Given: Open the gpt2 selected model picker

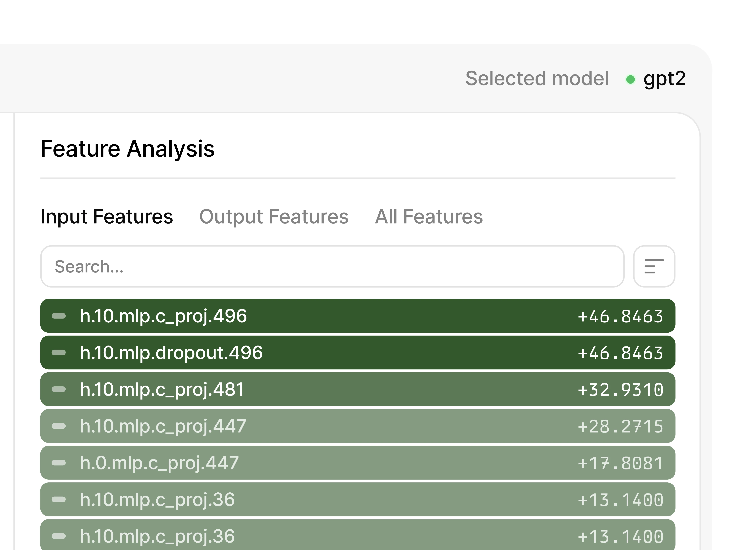Looking at the screenshot, I should click(664, 79).
